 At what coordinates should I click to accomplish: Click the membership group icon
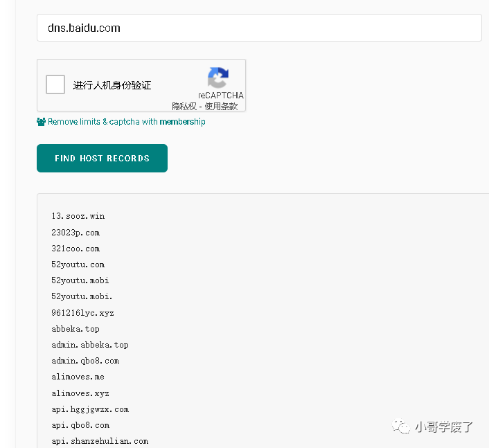click(x=41, y=122)
